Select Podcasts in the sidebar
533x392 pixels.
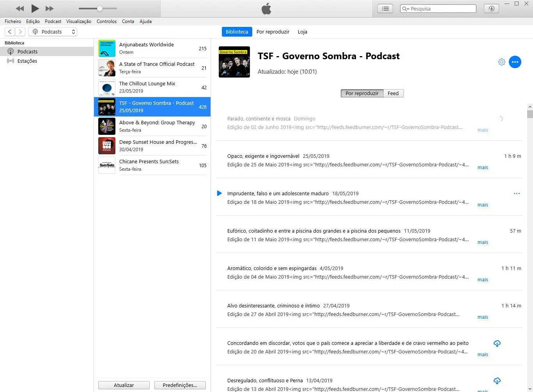pyautogui.click(x=47, y=51)
